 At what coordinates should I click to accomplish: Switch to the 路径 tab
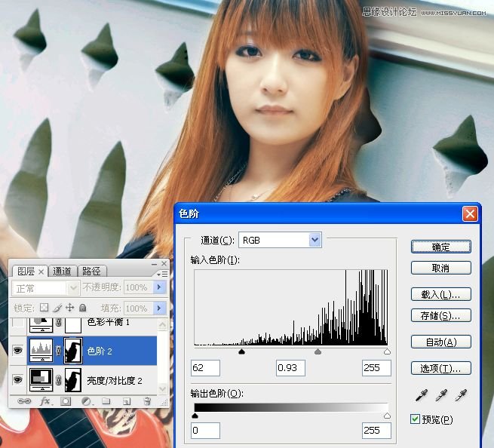(x=91, y=272)
